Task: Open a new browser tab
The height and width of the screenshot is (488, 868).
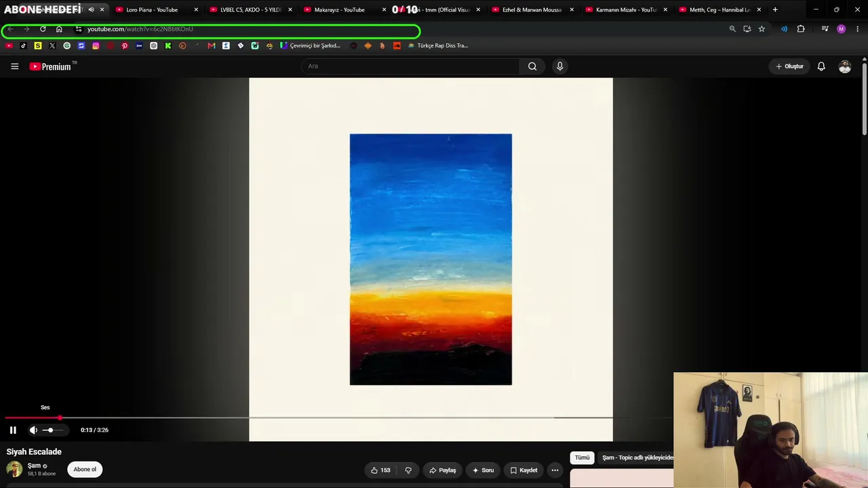Action: coord(775,9)
